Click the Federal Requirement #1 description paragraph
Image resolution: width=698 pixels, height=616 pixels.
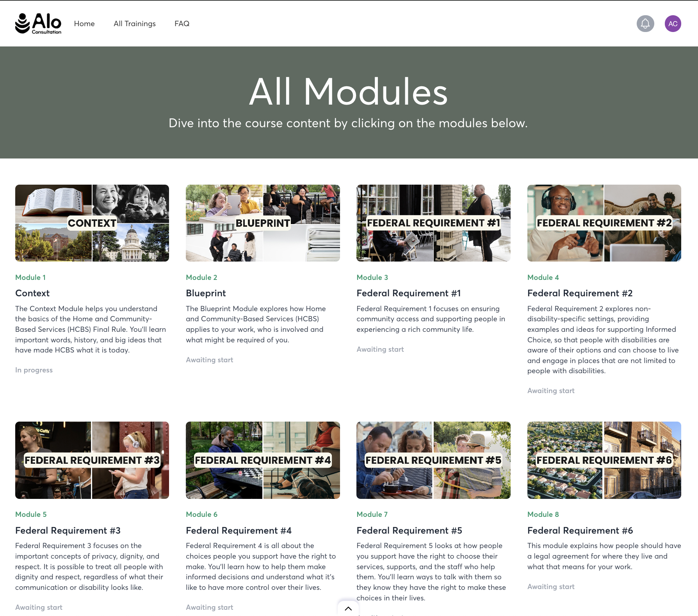click(431, 319)
